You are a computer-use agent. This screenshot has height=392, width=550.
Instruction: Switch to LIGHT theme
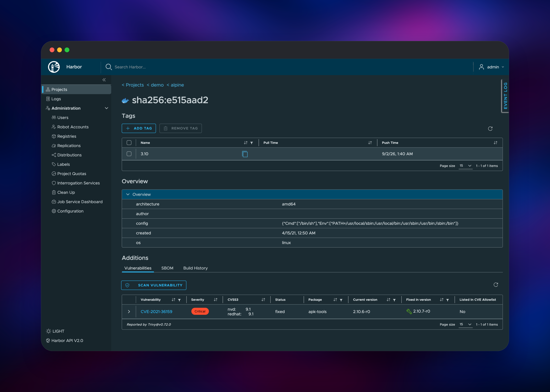tap(55, 331)
